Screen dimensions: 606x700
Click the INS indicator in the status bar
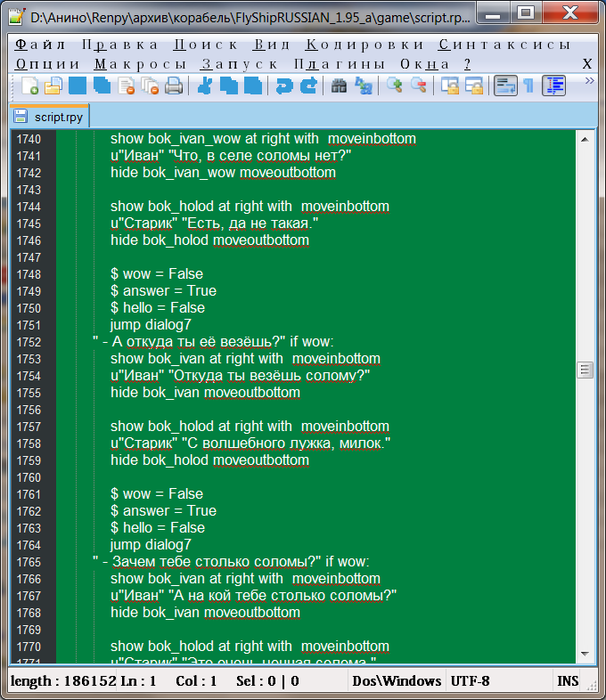pyautogui.click(x=568, y=681)
